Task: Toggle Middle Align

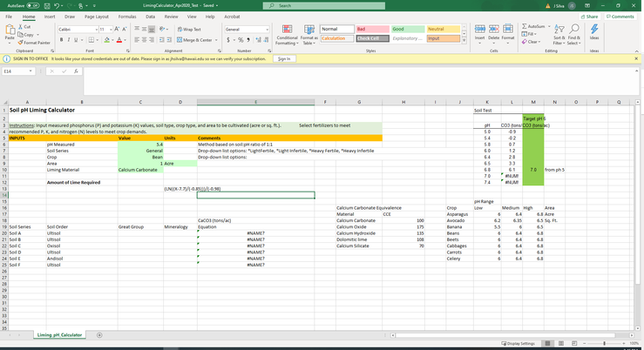Action: pyautogui.click(x=144, y=29)
